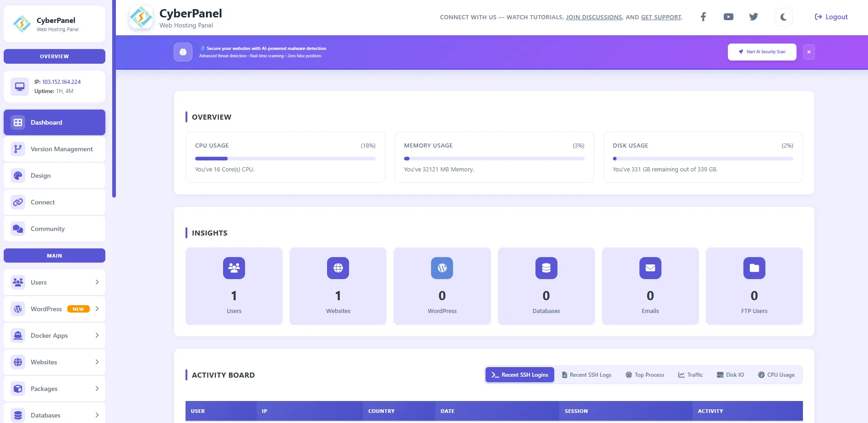Click the monitor icon beside the IP
This screenshot has height=423, width=868.
(20, 86)
